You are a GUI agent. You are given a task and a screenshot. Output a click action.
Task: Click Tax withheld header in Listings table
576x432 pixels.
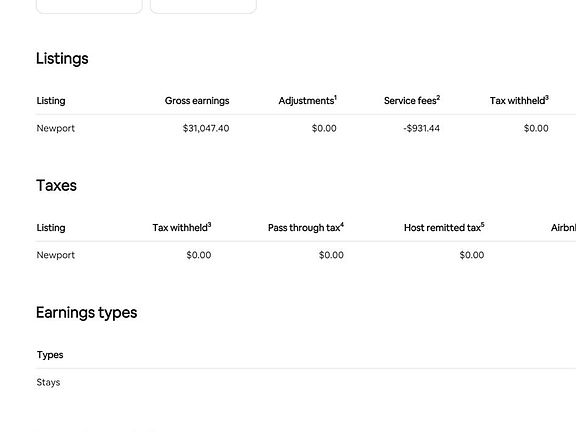(x=519, y=100)
